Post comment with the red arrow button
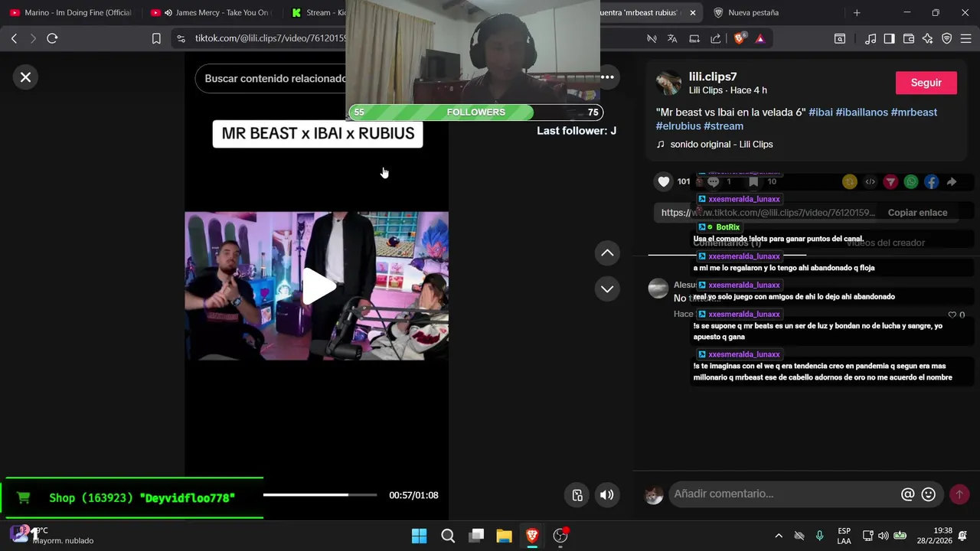Image resolution: width=980 pixels, height=551 pixels. click(x=959, y=494)
